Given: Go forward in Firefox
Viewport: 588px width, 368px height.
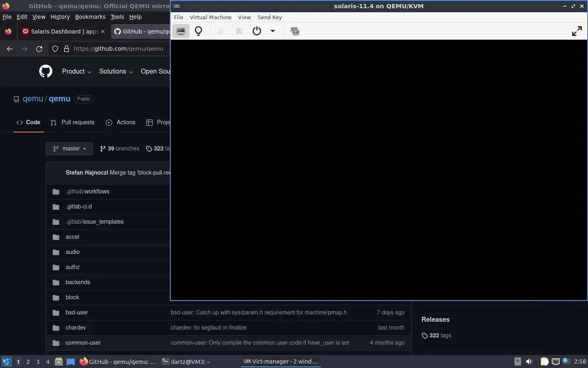Looking at the screenshot, I should tap(24, 49).
